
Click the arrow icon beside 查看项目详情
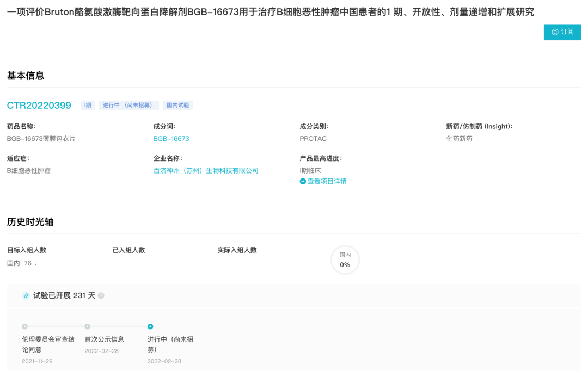click(x=303, y=181)
